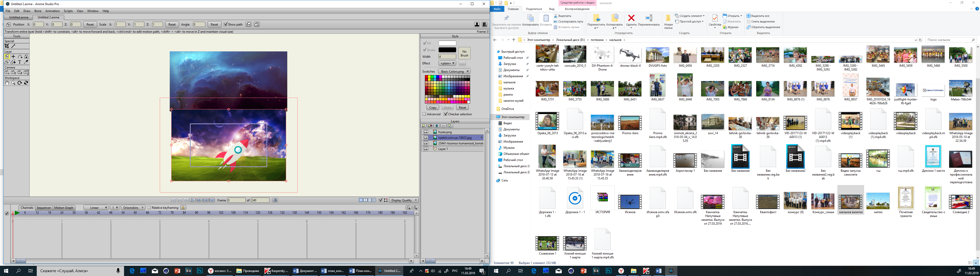Open the timeline '1' interval dropdown
The height and width of the screenshot is (276, 980).
point(115,208)
